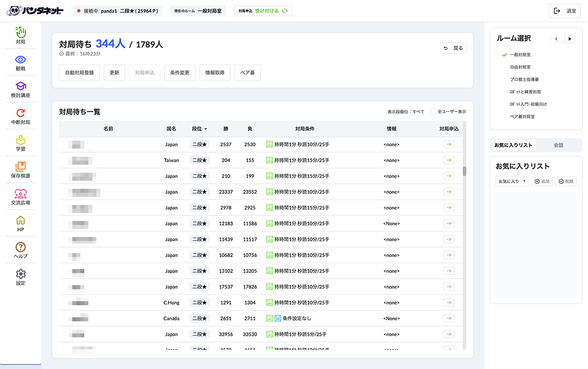Toggle 対局申込 受け付ける status switch
The width and height of the screenshot is (588, 369).
coord(284,11)
